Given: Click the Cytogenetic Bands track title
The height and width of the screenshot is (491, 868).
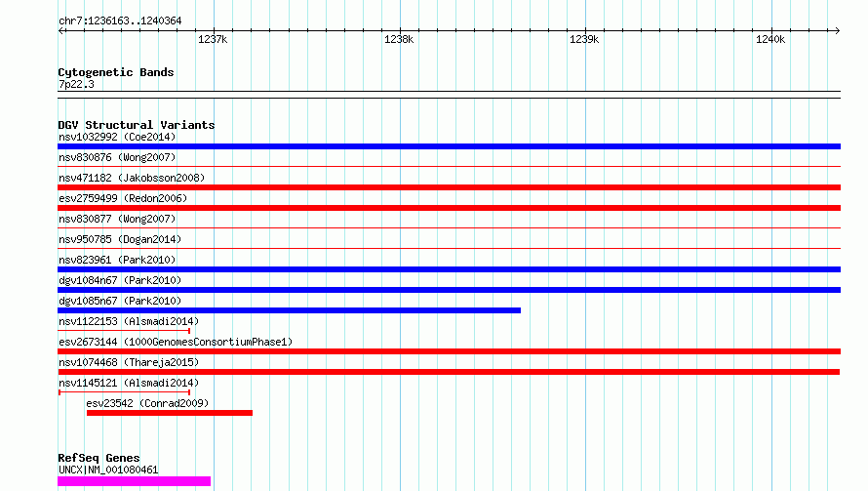Looking at the screenshot, I should pos(116,72).
